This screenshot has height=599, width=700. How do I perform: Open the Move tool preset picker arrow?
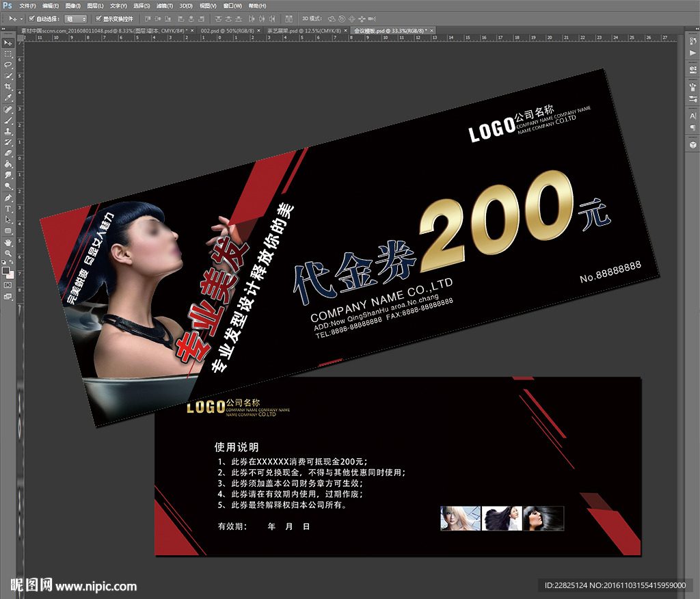pyautogui.click(x=21, y=19)
